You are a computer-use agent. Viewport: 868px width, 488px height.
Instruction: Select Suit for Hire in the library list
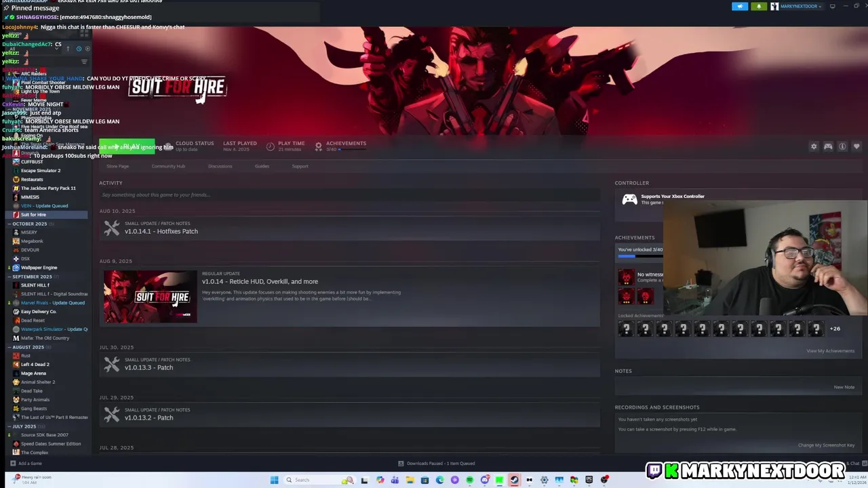pos(47,215)
